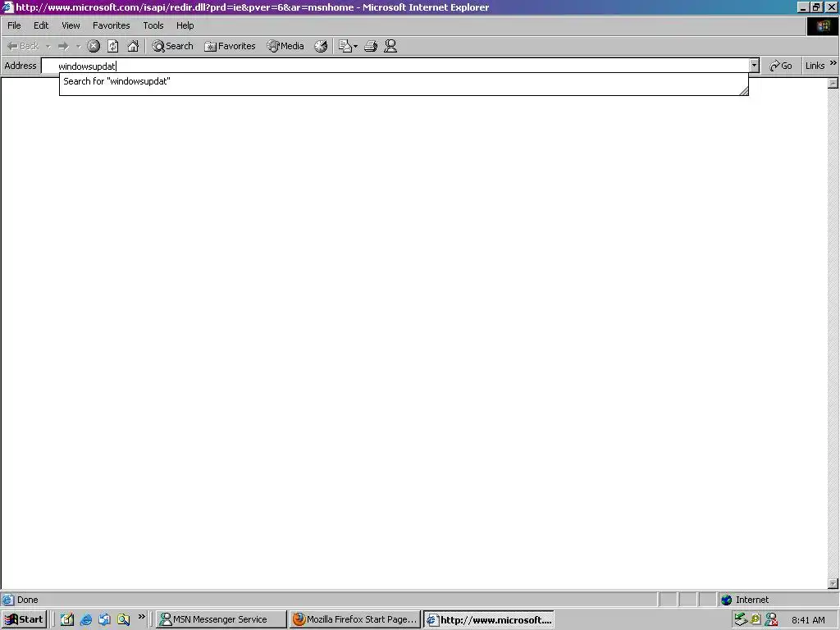Go to the Home page icon

tap(133, 46)
